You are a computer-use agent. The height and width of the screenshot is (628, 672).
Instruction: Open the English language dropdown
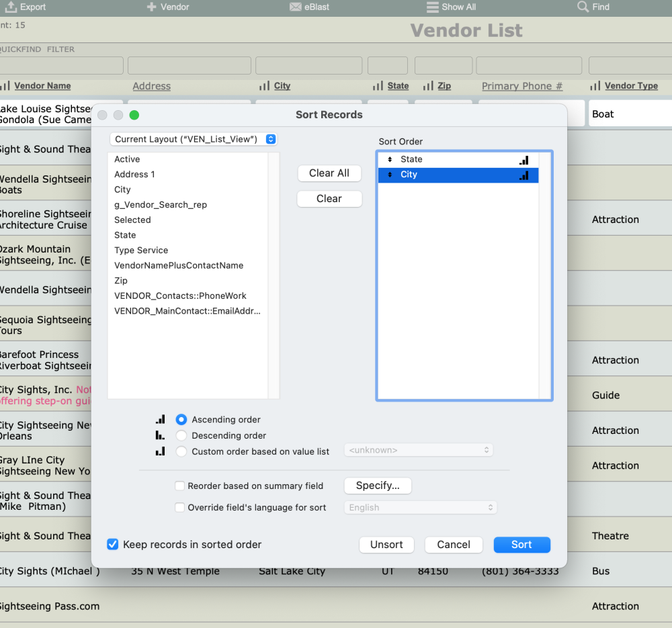coord(421,508)
